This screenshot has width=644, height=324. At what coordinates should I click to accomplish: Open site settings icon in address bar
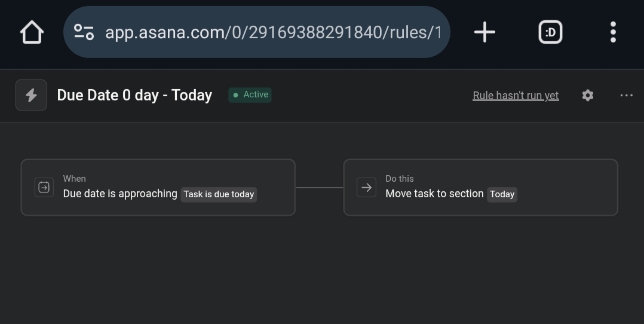click(x=84, y=32)
